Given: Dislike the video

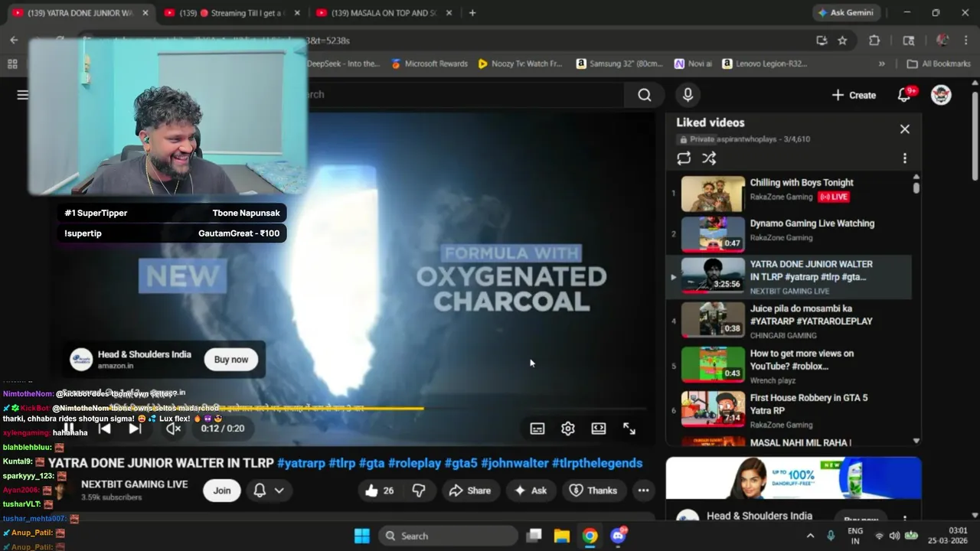Looking at the screenshot, I should 419,491.
